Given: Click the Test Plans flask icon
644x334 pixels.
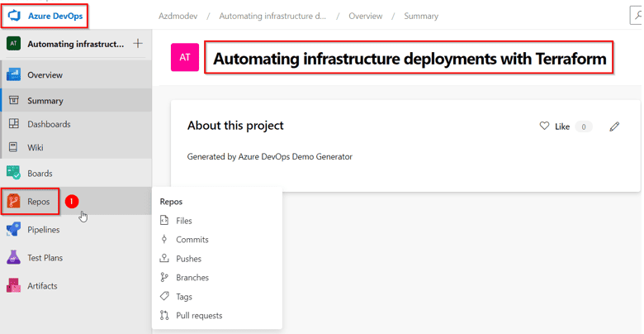Looking at the screenshot, I should [x=13, y=257].
